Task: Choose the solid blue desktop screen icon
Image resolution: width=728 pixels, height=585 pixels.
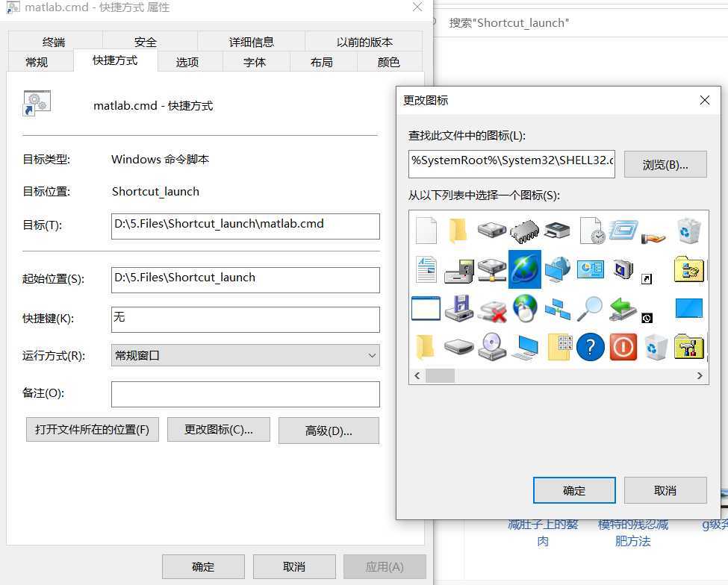Action: pos(689,308)
